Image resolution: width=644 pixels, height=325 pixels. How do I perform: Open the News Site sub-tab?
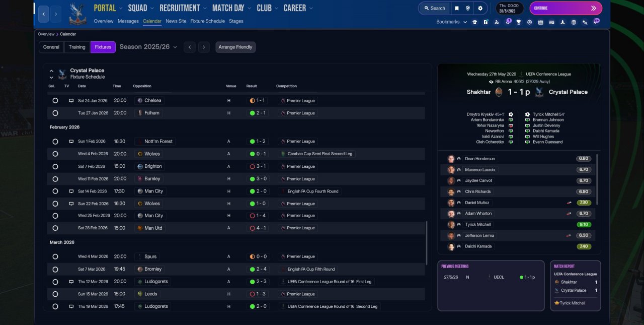click(176, 21)
